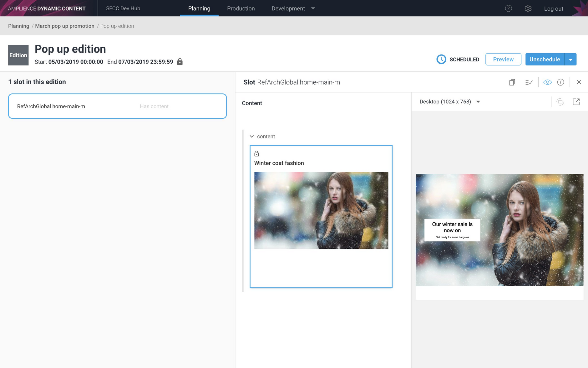Screen dimensions: 588x368
Task: Open the settings gear icon
Action: pyautogui.click(x=528, y=8)
